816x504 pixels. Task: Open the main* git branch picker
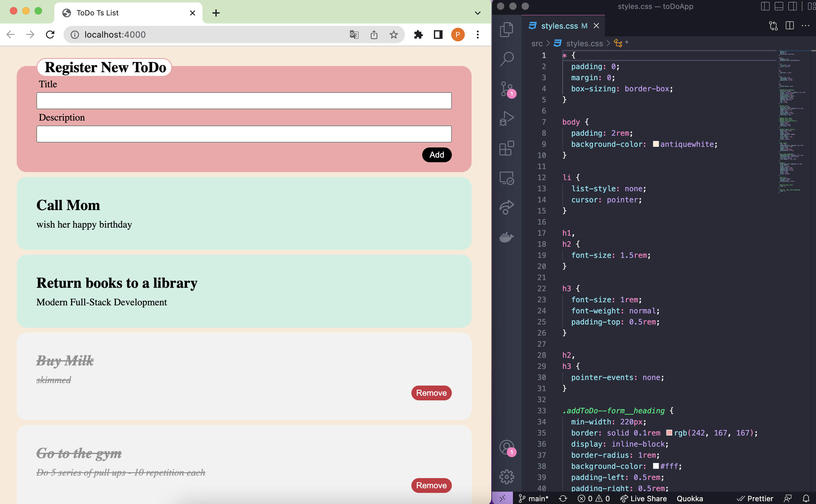[x=534, y=498]
